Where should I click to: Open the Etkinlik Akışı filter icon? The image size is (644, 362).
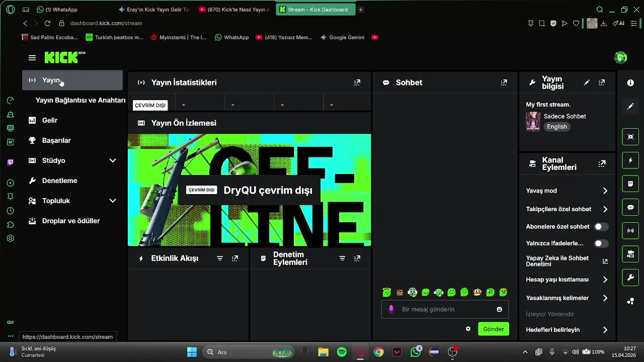pos(220,258)
